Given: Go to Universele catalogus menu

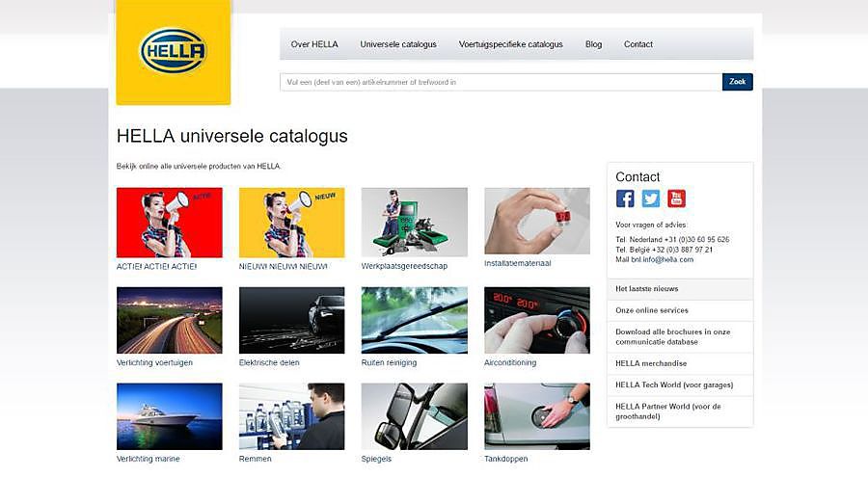Looking at the screenshot, I should point(398,44).
